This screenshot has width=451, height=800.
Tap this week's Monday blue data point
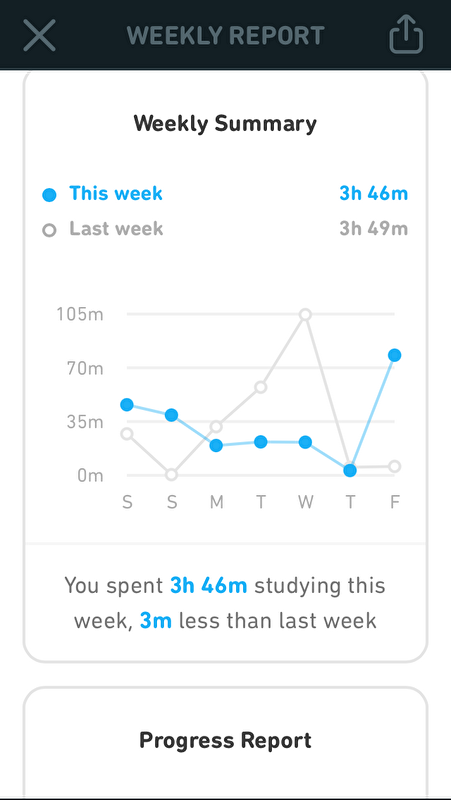pos(216,445)
